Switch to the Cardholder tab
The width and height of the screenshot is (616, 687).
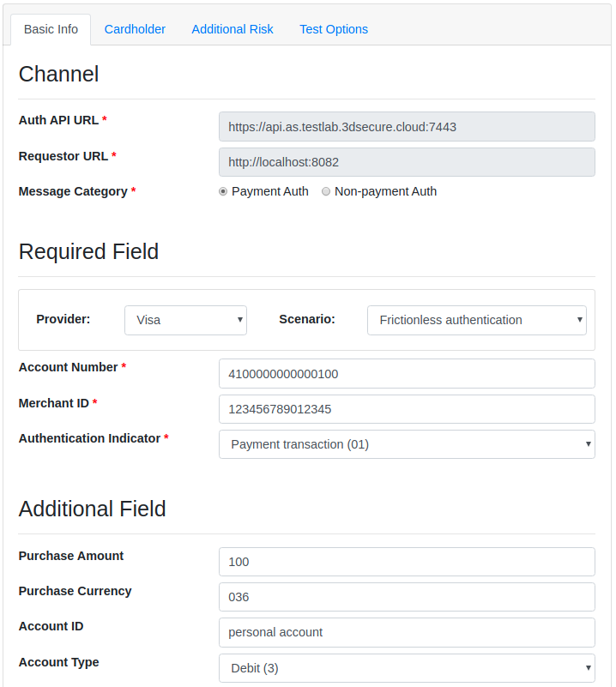[135, 29]
